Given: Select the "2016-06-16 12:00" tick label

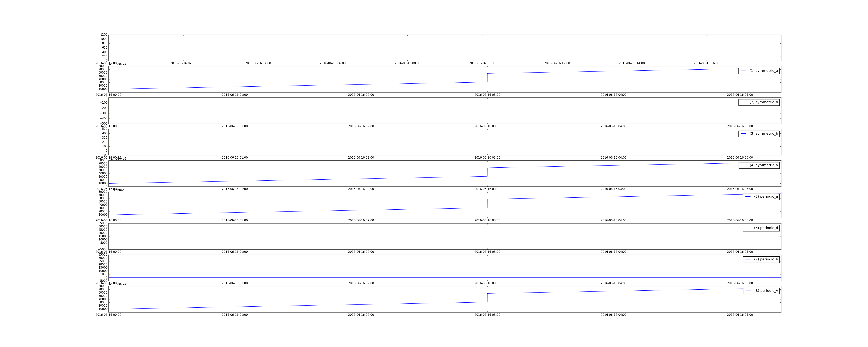Looking at the screenshot, I should point(557,63).
